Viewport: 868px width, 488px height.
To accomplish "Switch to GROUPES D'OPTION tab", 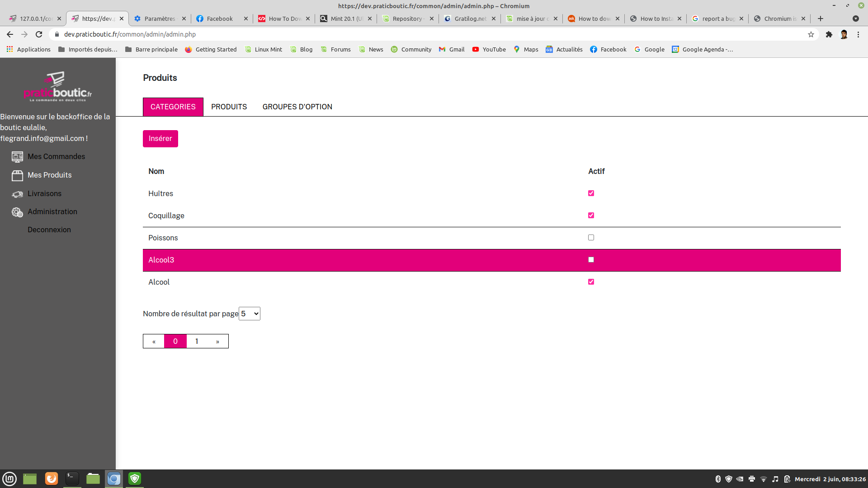I will [297, 107].
